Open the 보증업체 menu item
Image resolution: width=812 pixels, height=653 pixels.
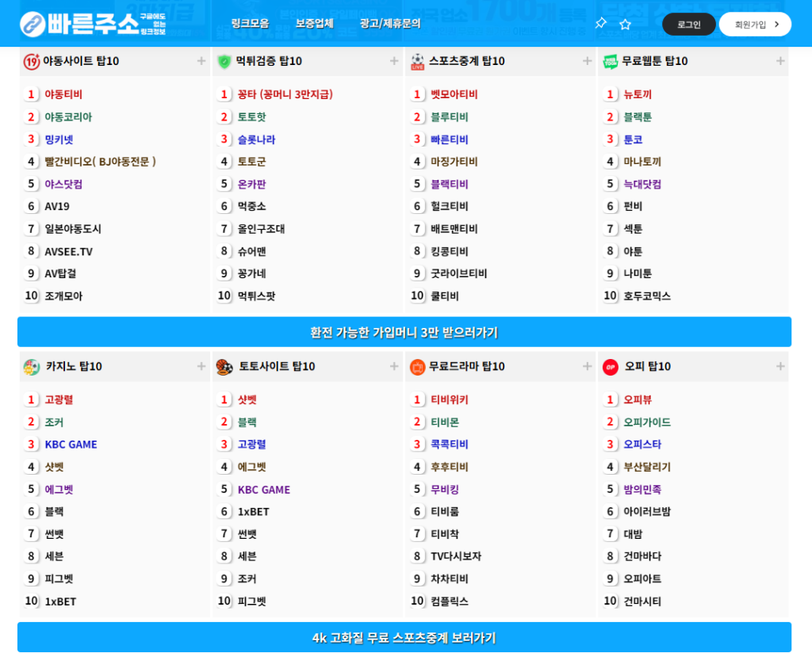[314, 24]
